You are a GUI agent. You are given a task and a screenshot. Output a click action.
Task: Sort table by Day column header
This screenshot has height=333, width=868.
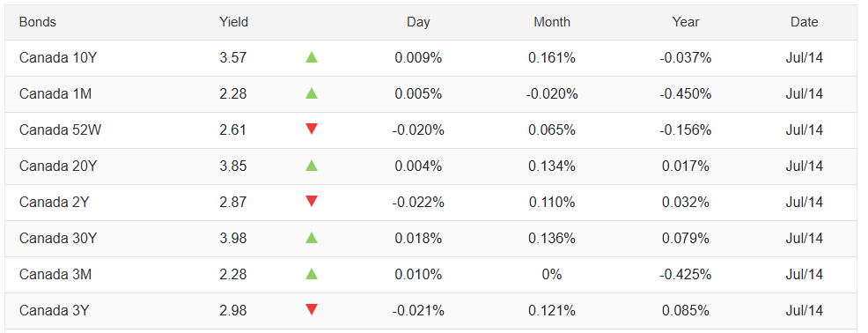pos(418,22)
